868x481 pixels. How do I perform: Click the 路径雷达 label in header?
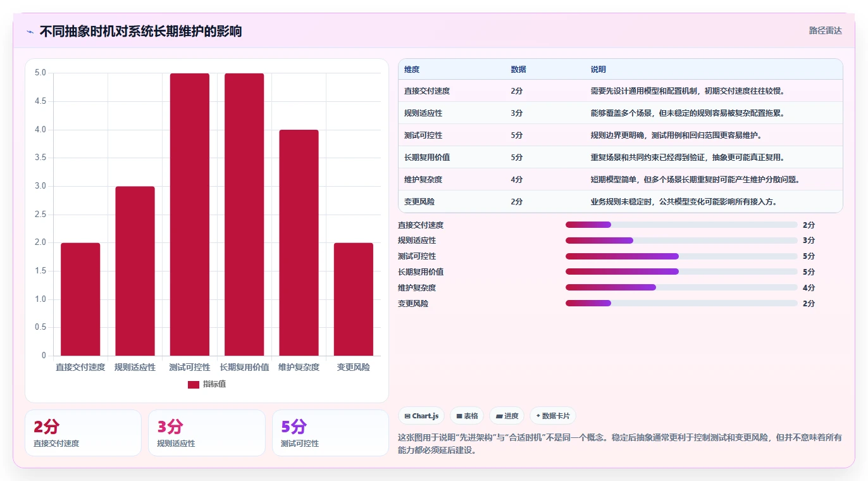(825, 30)
